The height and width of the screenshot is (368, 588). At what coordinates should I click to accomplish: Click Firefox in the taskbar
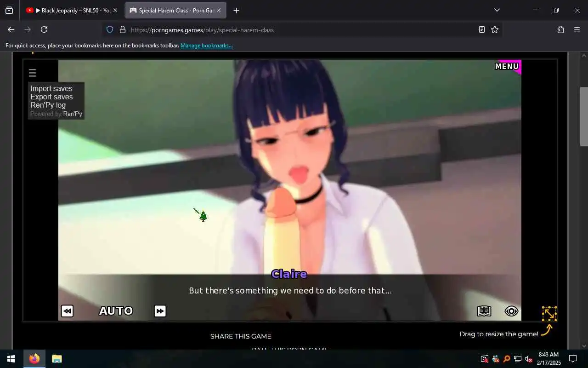(x=34, y=359)
